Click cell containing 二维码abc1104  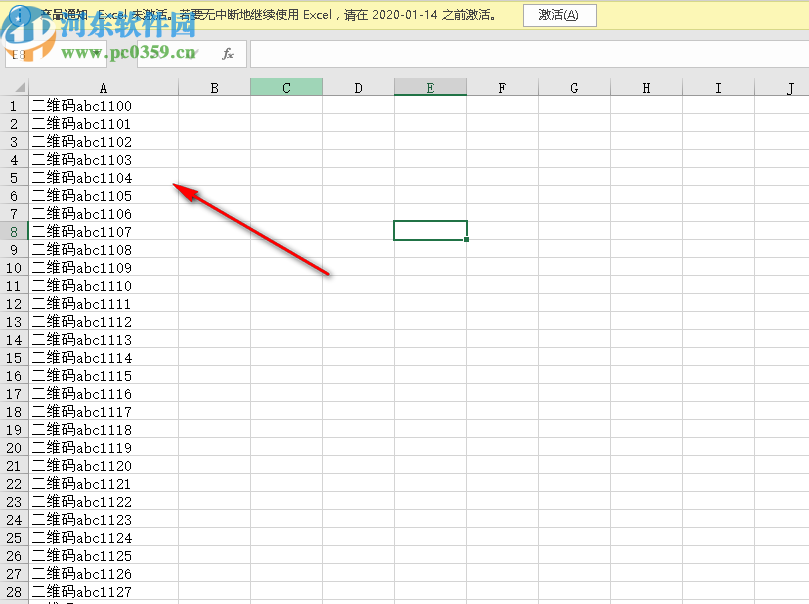(104, 177)
